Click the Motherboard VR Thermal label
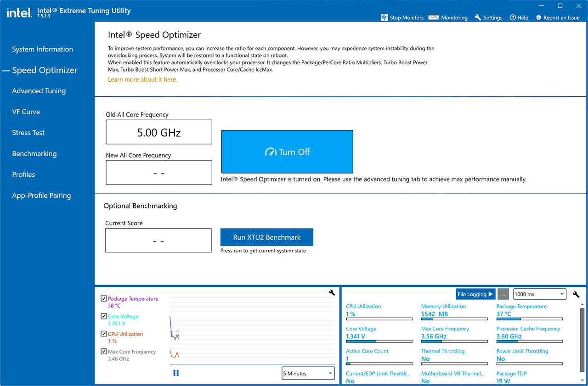Screen dimensions: 588x386 pos(453,374)
